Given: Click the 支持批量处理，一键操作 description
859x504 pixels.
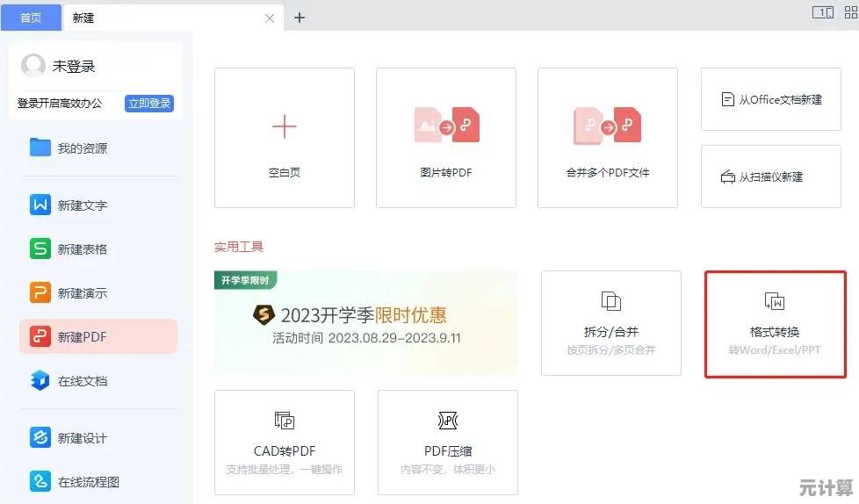Looking at the screenshot, I should 285,469.
